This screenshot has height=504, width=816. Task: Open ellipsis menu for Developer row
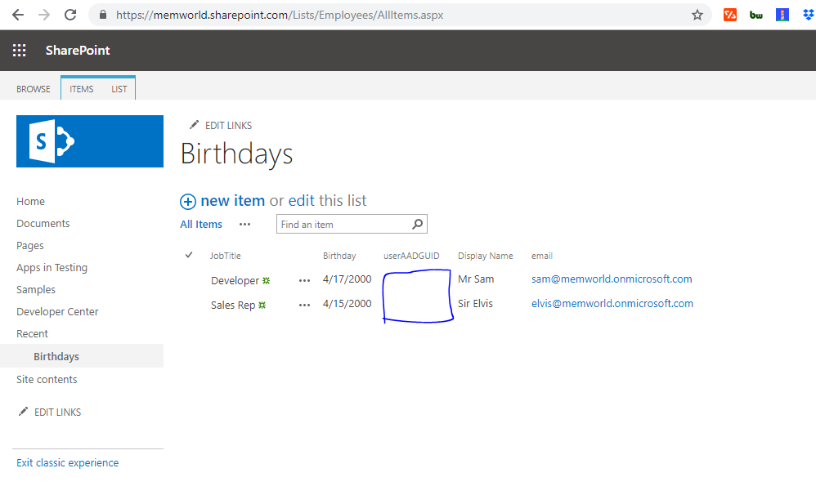point(305,280)
